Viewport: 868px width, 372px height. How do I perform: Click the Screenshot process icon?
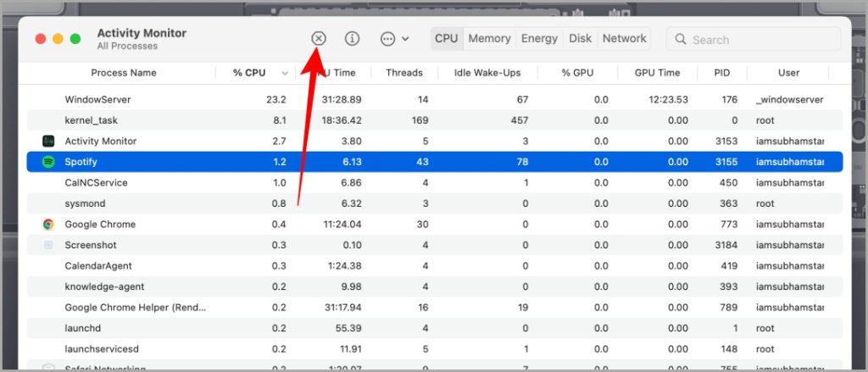pos(48,245)
